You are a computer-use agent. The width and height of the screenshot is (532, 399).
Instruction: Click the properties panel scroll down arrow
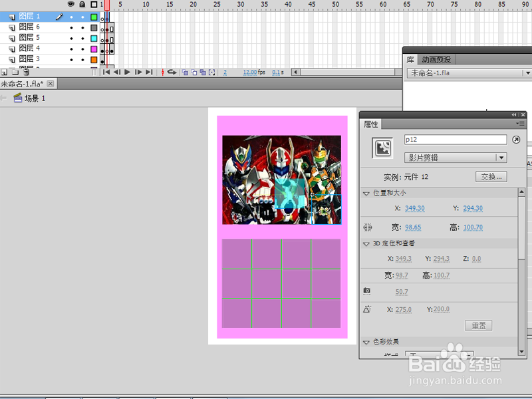coord(521,352)
